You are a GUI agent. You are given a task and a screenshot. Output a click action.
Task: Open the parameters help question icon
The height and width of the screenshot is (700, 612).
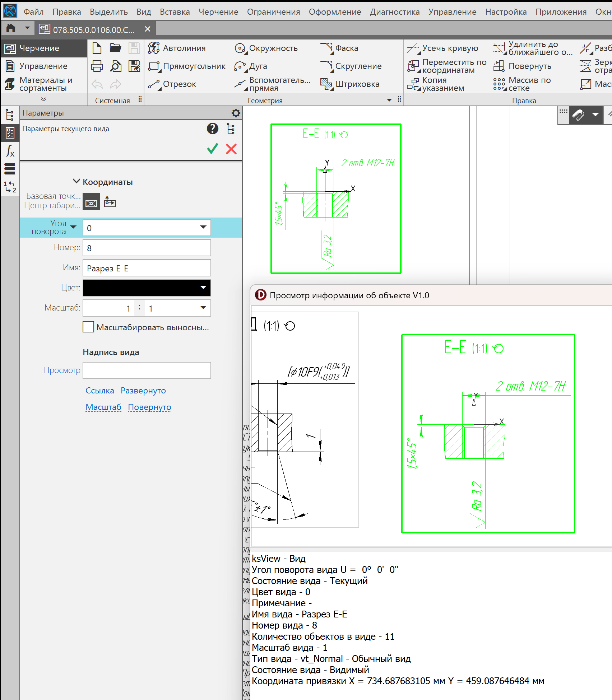213,129
